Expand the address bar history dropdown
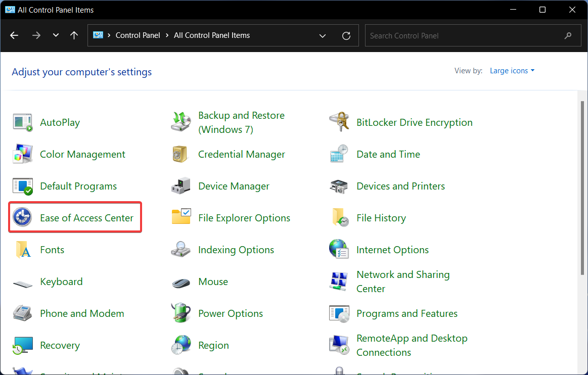The height and width of the screenshot is (375, 588). (x=323, y=35)
